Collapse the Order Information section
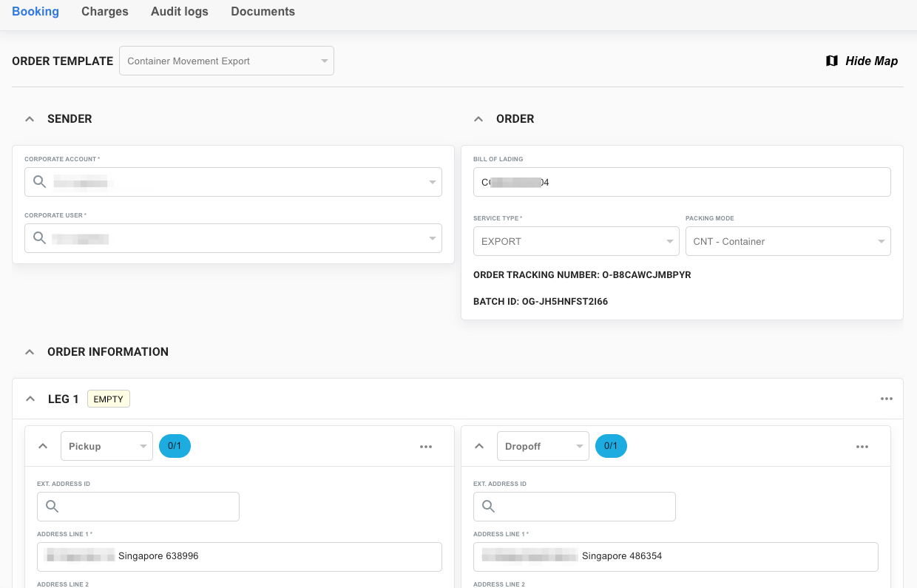 (30, 352)
